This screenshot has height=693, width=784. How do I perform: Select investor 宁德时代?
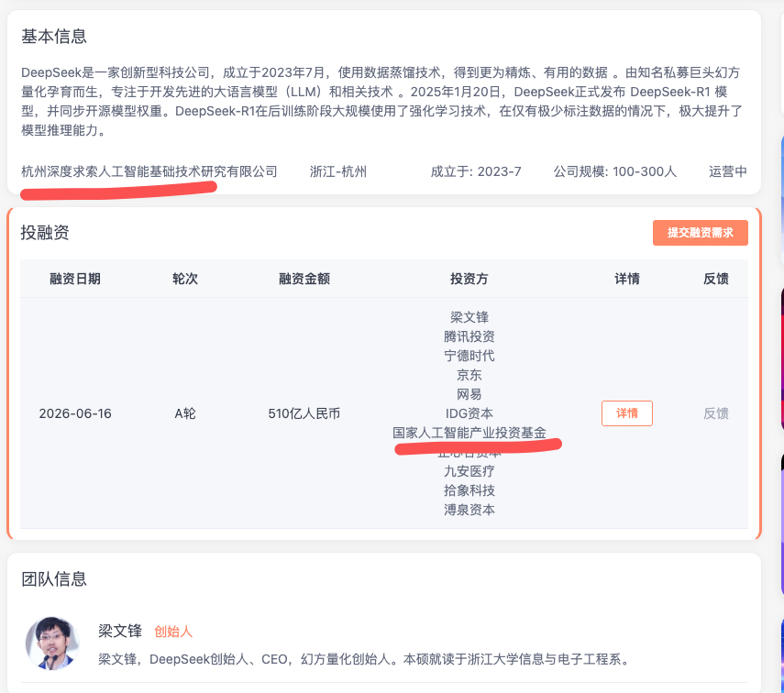469,356
